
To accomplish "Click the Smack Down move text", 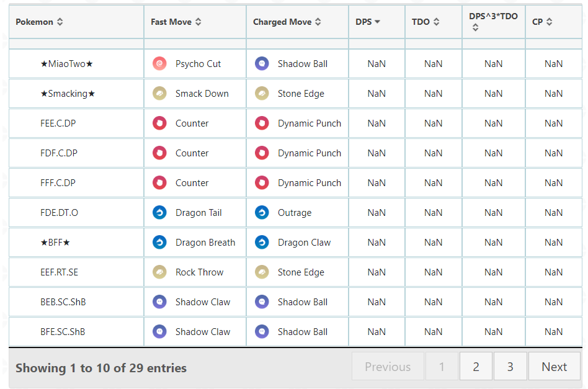I will [x=202, y=94].
